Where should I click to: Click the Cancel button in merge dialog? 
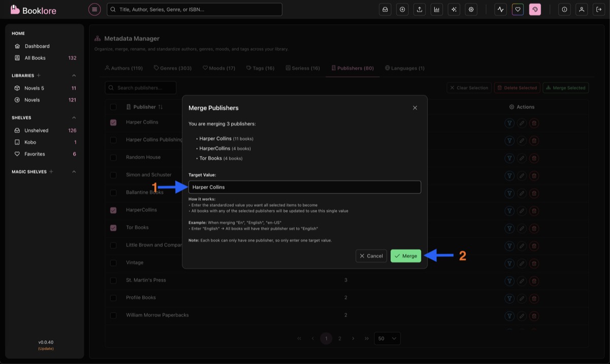coord(371,256)
